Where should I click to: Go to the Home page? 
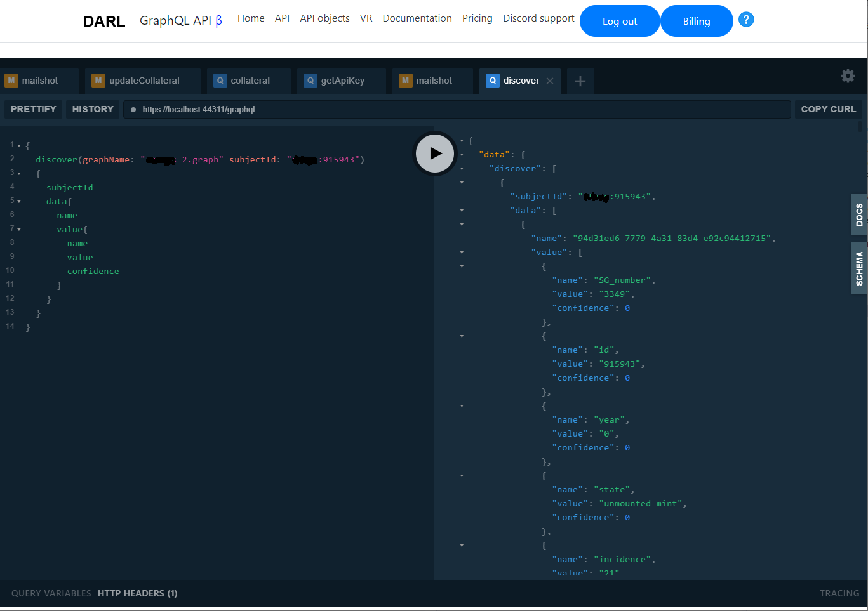pyautogui.click(x=251, y=18)
